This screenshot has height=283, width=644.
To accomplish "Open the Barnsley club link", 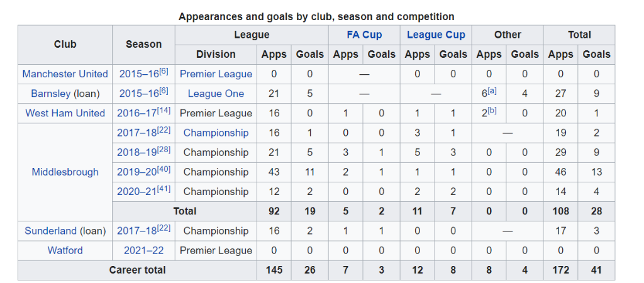I will click(x=50, y=94).
